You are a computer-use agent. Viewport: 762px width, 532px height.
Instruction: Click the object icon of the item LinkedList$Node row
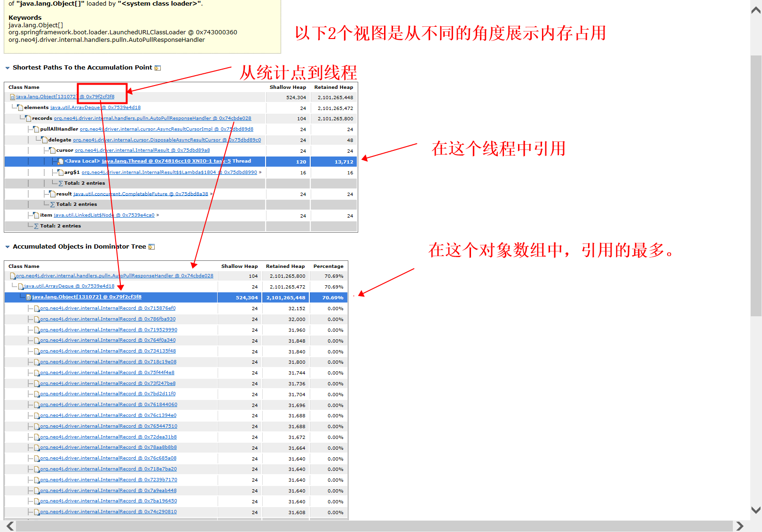36,215
